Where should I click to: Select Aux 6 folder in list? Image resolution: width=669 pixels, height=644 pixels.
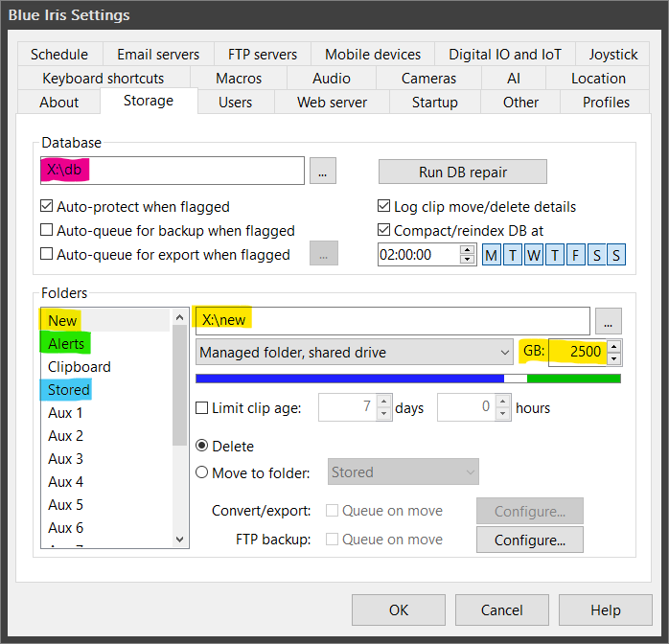[x=106, y=528]
